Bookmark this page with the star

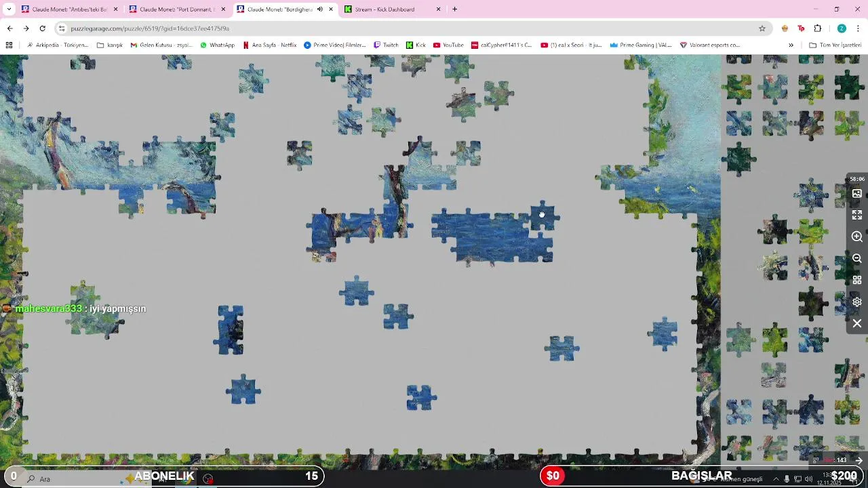[762, 28]
